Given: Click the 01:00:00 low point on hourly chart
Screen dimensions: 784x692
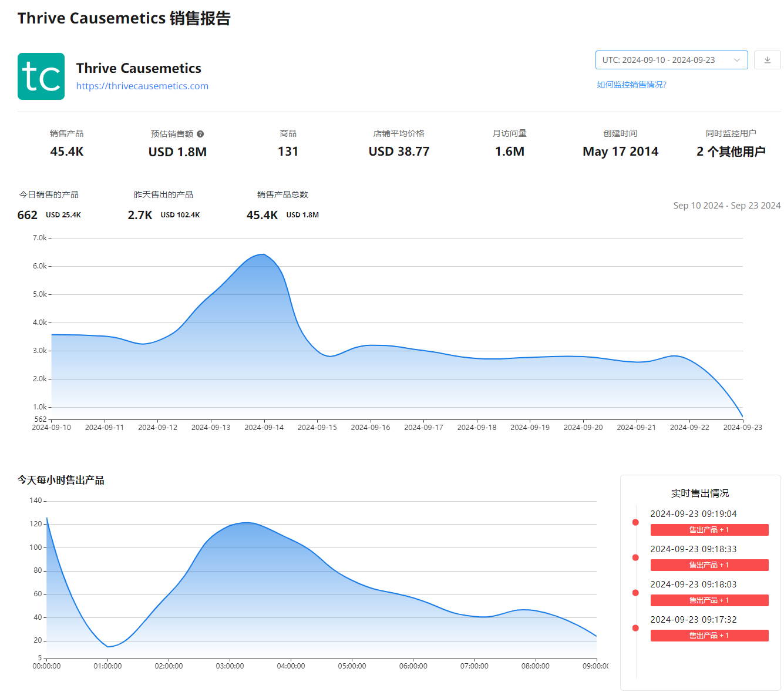Looking at the screenshot, I should pos(108,646).
